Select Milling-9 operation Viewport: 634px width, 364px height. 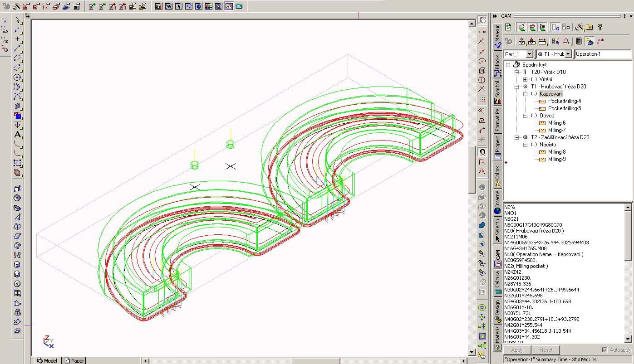click(557, 159)
